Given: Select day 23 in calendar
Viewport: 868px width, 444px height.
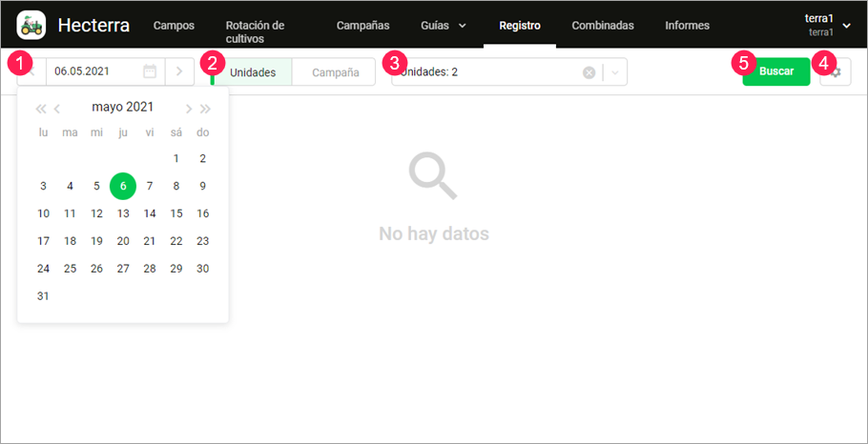Looking at the screenshot, I should (202, 241).
